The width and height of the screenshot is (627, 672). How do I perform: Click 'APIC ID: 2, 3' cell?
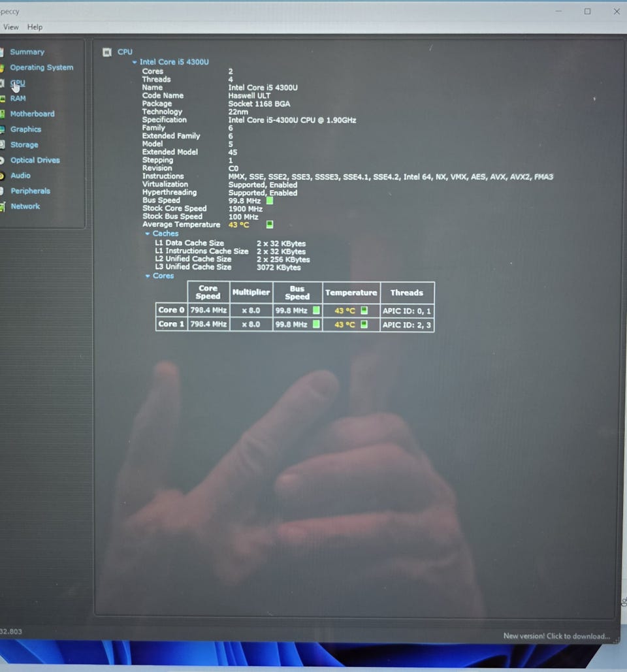point(407,325)
